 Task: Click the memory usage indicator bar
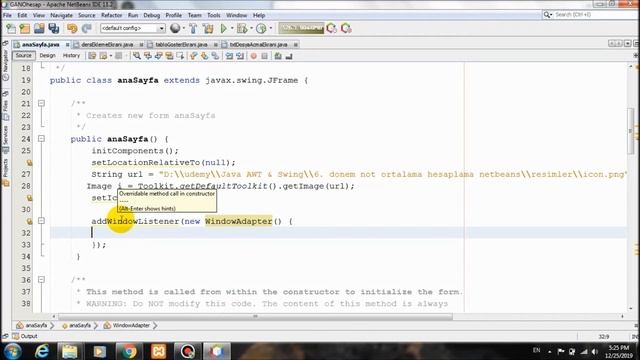301,28
